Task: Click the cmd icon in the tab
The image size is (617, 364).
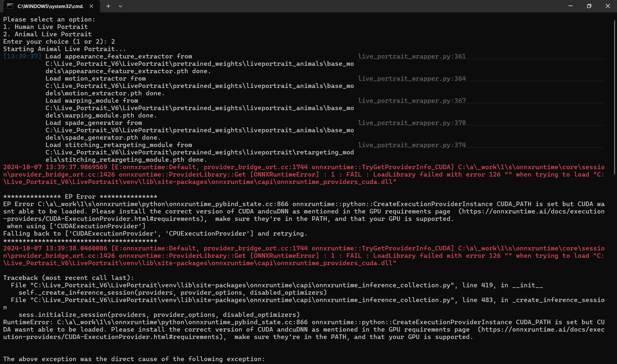Action: pyautogui.click(x=10, y=6)
